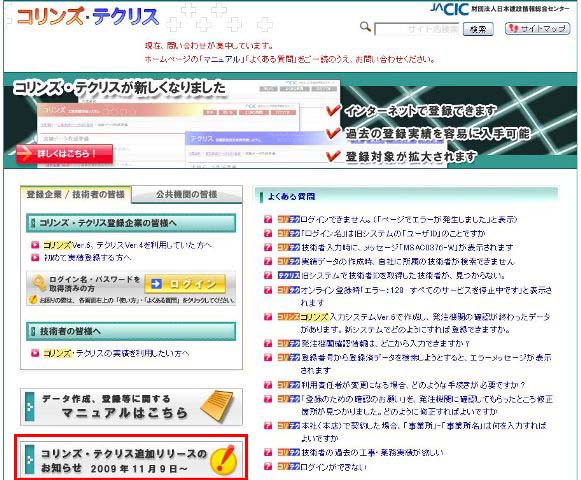Click the 技術者の皆様へ section header
581x480 pixels.
coord(131,331)
